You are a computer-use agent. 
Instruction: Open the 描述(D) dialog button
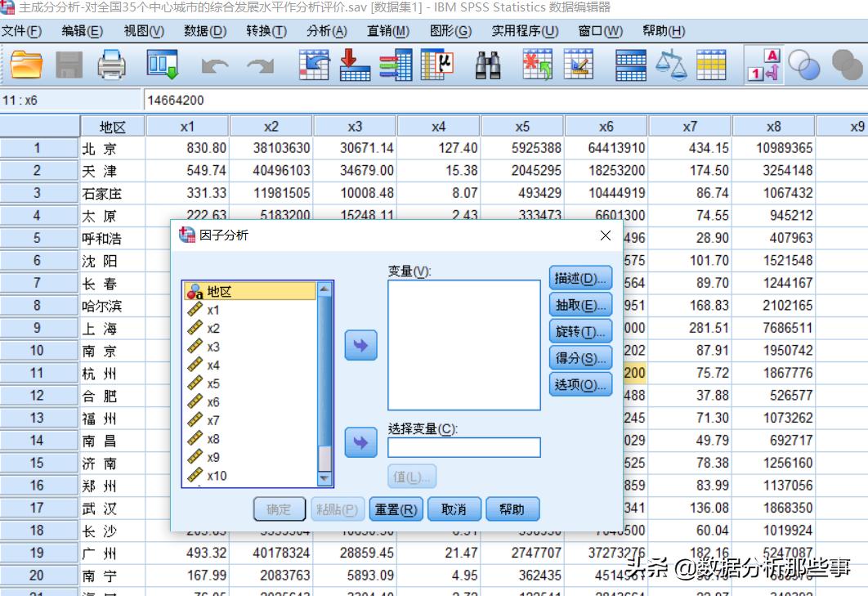coord(580,277)
